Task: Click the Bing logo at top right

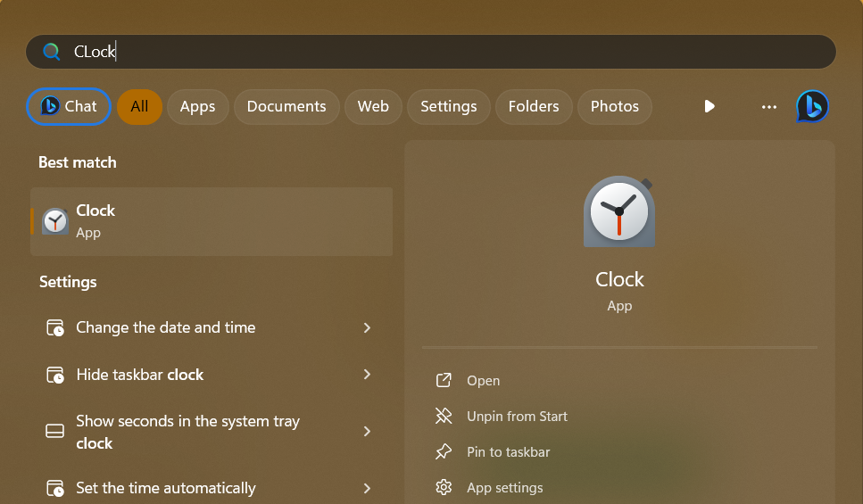Action: (812, 106)
